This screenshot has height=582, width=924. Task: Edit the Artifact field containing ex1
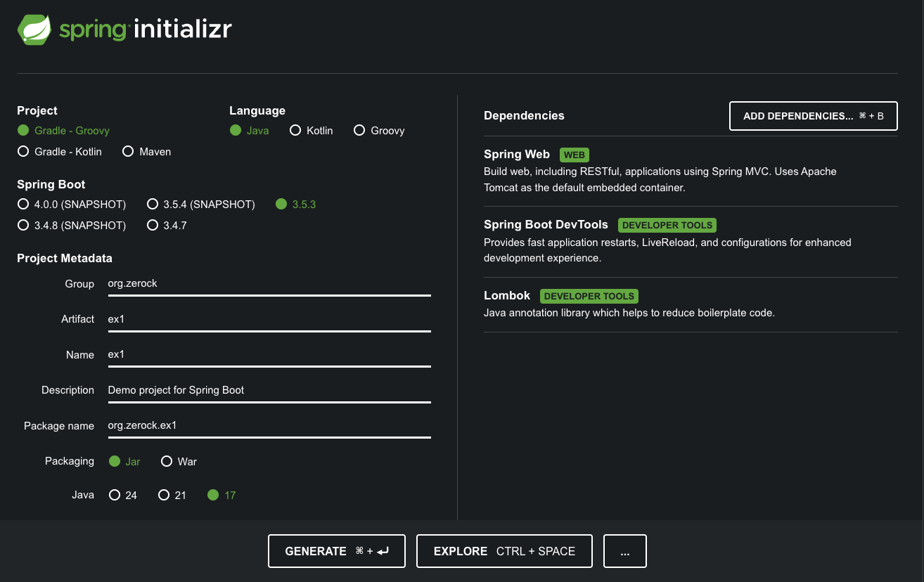[269, 319]
